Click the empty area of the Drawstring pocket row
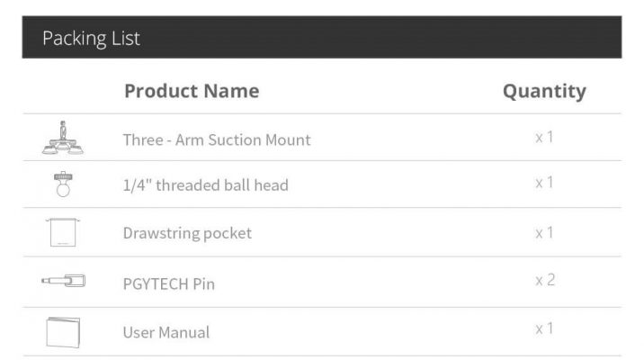The width and height of the screenshot is (644, 360). (x=390, y=232)
